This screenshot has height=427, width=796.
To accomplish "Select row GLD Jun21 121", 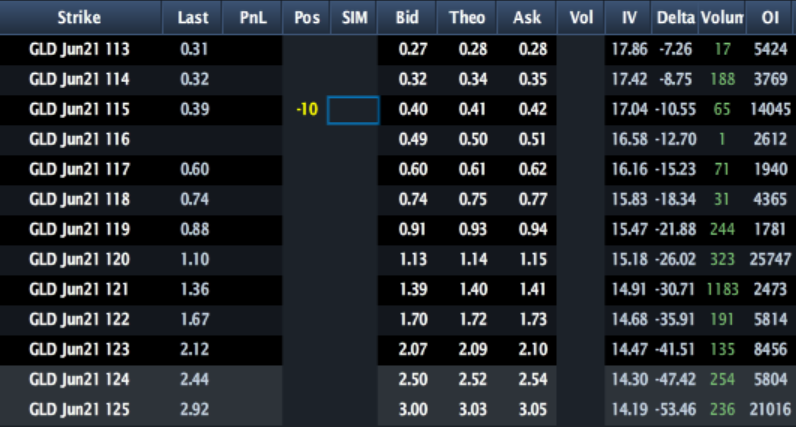I will coord(398,289).
